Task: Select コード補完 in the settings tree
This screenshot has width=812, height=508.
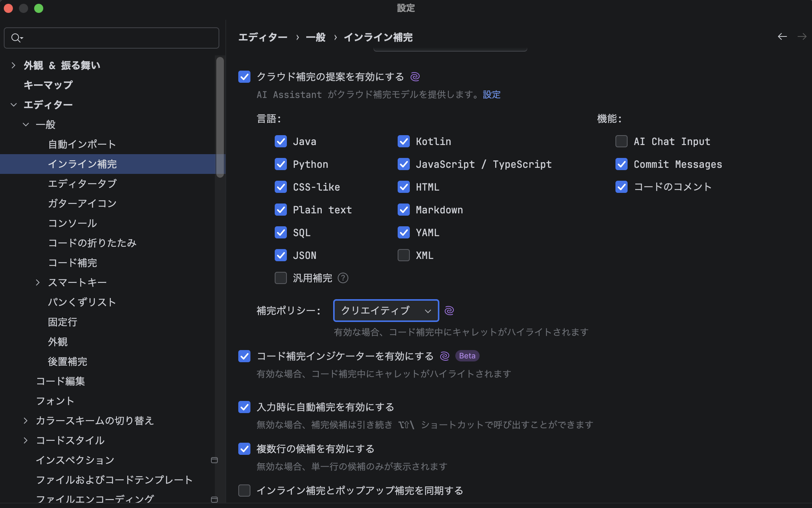Action: 72,263
